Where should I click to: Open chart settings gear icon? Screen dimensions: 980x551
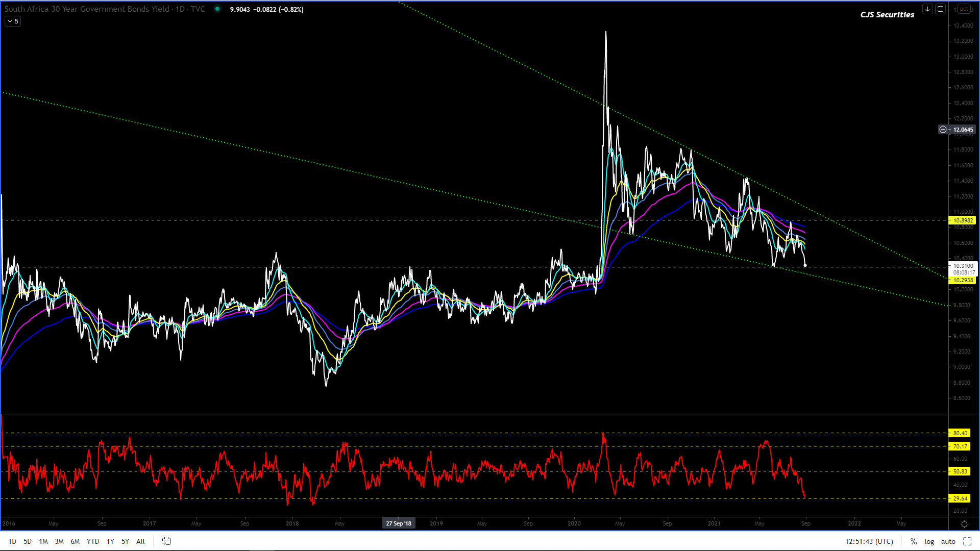(x=964, y=524)
